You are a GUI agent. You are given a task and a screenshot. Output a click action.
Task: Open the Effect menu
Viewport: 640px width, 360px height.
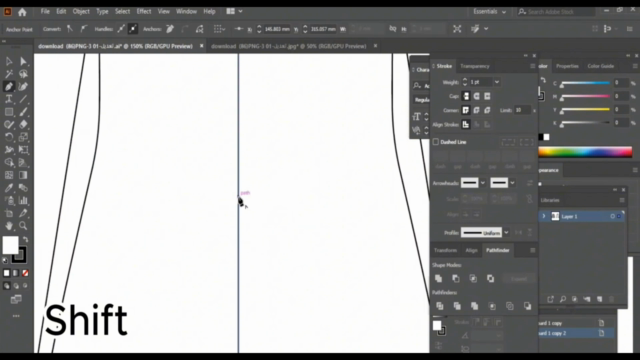pyautogui.click(x=144, y=11)
